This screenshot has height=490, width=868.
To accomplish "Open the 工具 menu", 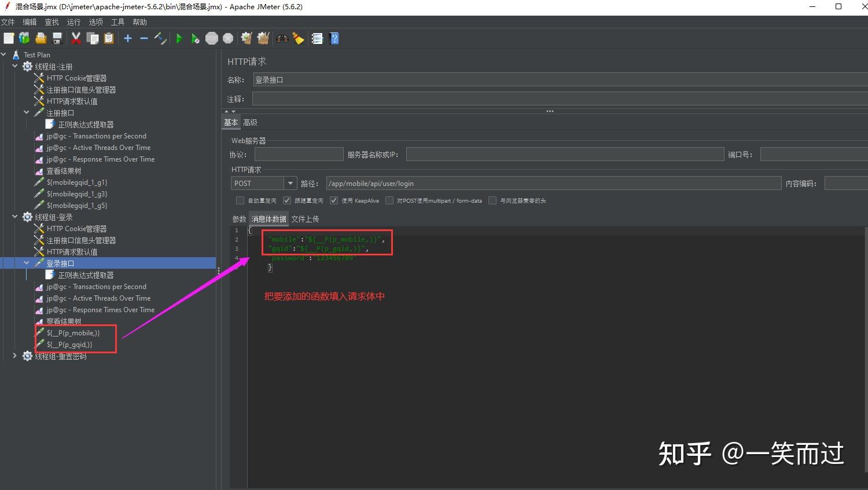I will pyautogui.click(x=117, y=22).
